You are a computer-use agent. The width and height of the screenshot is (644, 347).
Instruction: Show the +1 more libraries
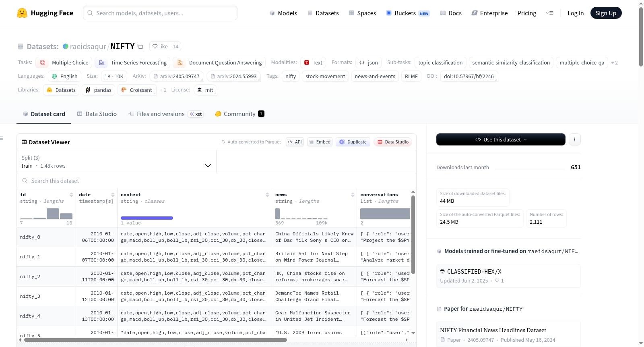click(x=163, y=90)
